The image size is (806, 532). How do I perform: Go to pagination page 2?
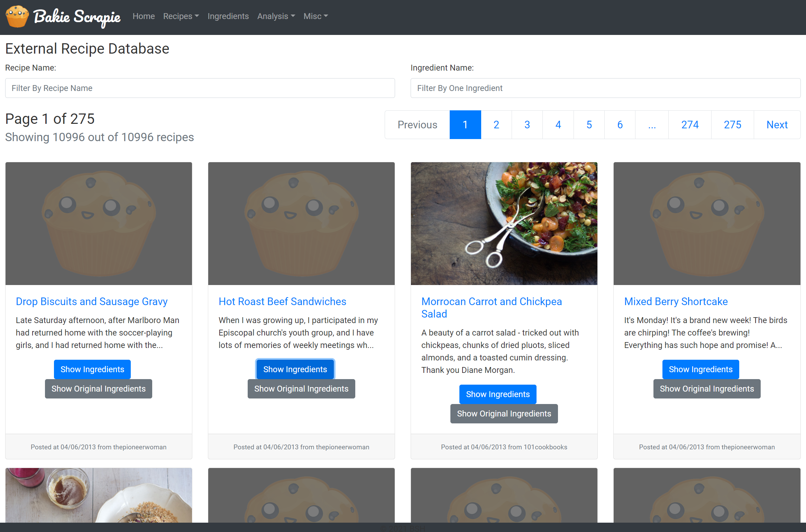(x=496, y=125)
